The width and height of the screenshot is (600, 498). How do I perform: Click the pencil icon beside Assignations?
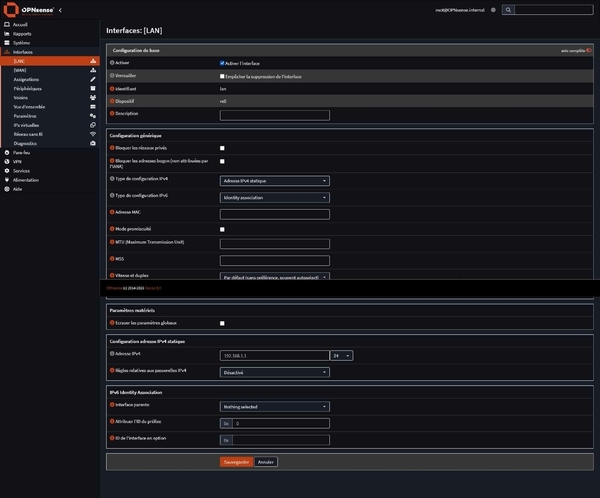point(92,79)
